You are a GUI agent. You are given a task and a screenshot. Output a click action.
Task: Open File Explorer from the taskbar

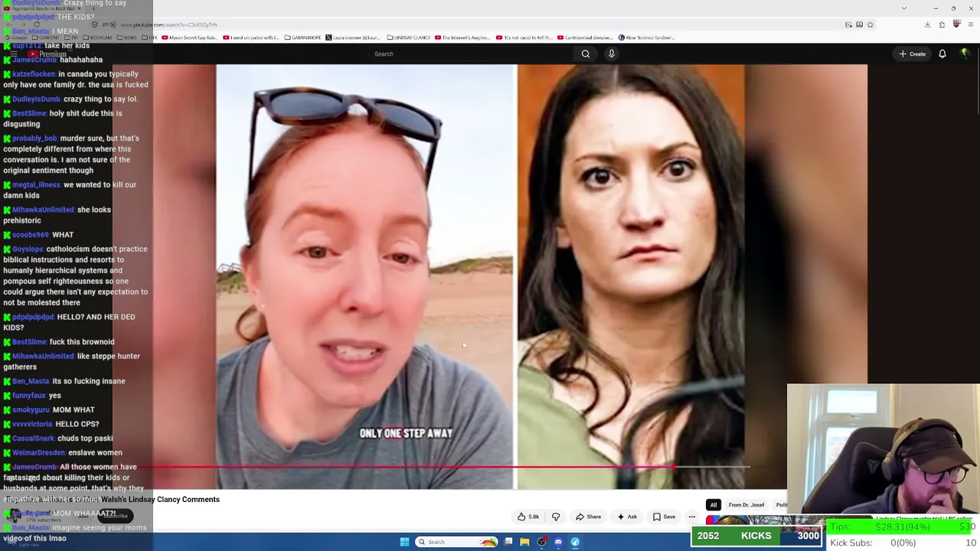pyautogui.click(x=524, y=542)
